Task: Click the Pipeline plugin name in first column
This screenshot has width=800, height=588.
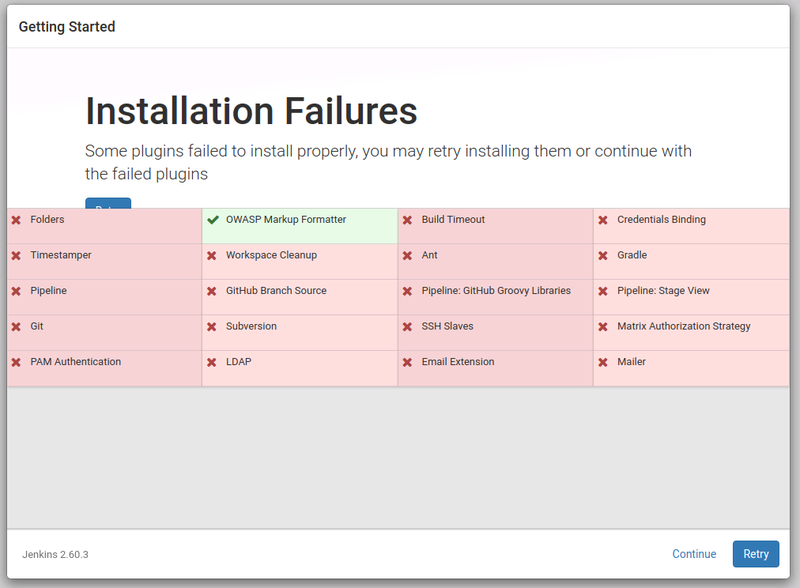Action: 48,291
